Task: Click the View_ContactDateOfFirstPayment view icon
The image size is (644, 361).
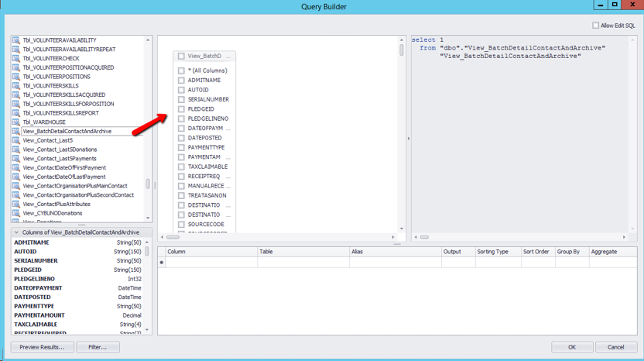Action: click(16, 167)
